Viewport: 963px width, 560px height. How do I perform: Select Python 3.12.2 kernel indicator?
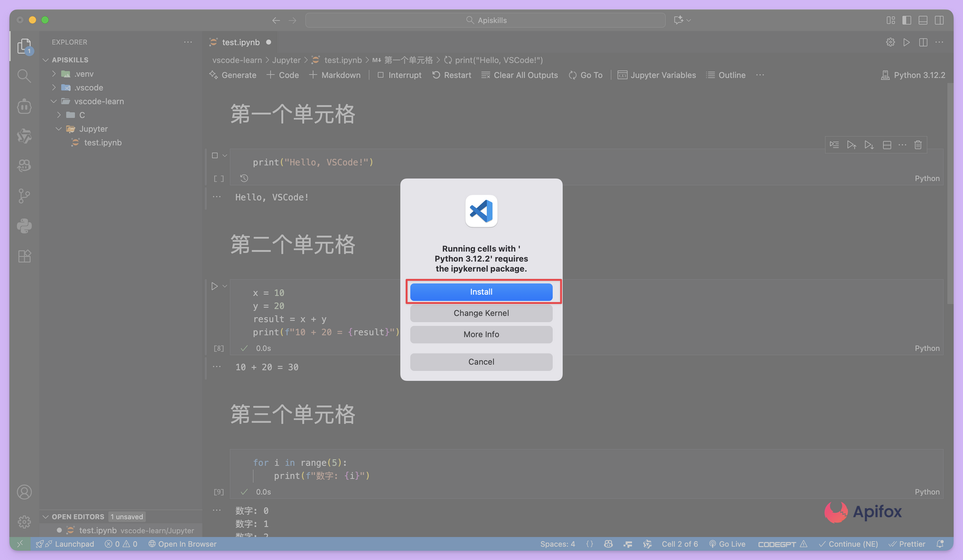912,75
